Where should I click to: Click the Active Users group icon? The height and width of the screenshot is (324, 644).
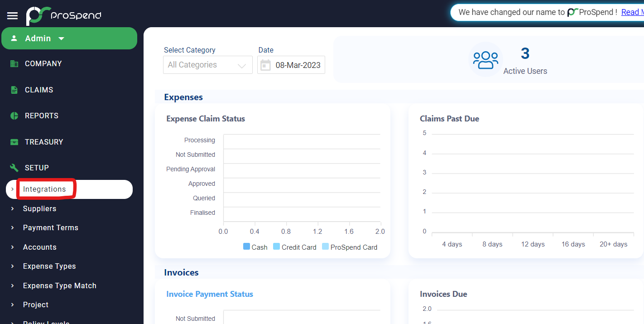coord(485,59)
